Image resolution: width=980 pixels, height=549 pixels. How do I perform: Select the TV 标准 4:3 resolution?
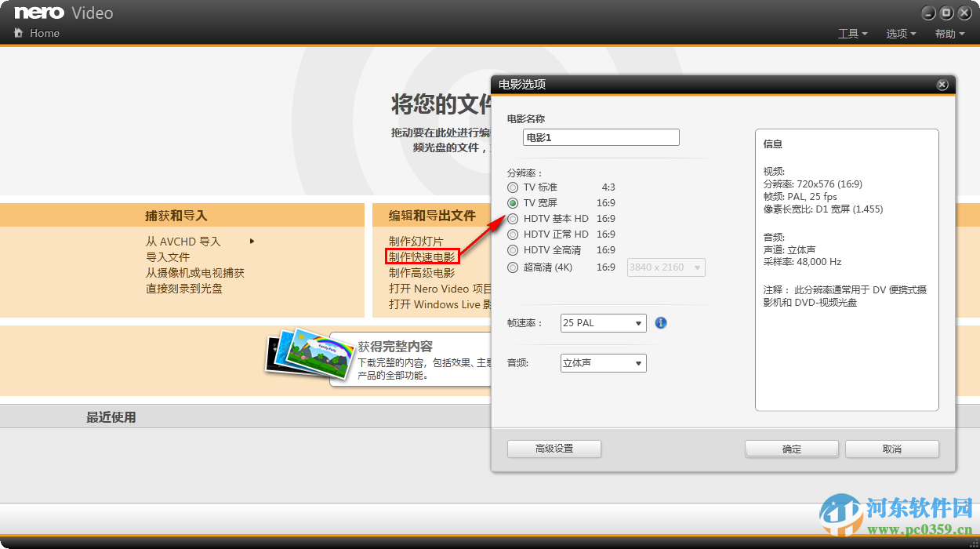[x=512, y=187]
